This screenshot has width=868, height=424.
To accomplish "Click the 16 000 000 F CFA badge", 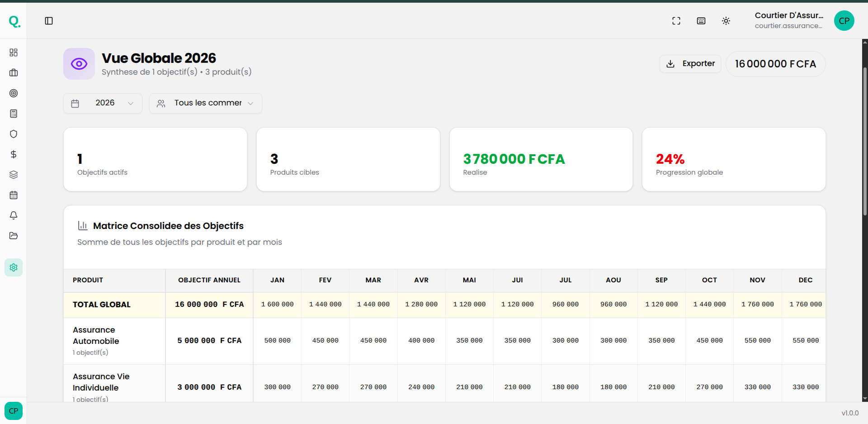I will [775, 64].
